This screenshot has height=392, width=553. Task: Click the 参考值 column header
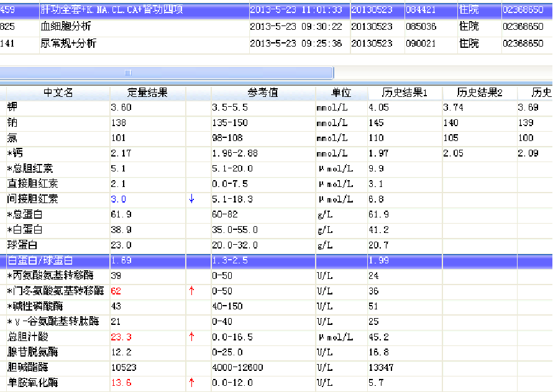coord(263,93)
